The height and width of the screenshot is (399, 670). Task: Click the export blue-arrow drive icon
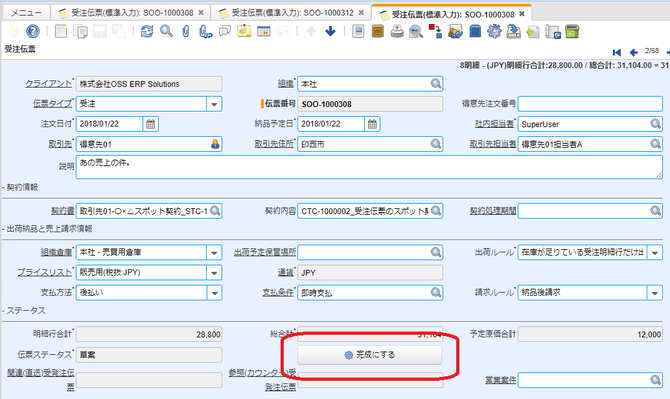514,31
